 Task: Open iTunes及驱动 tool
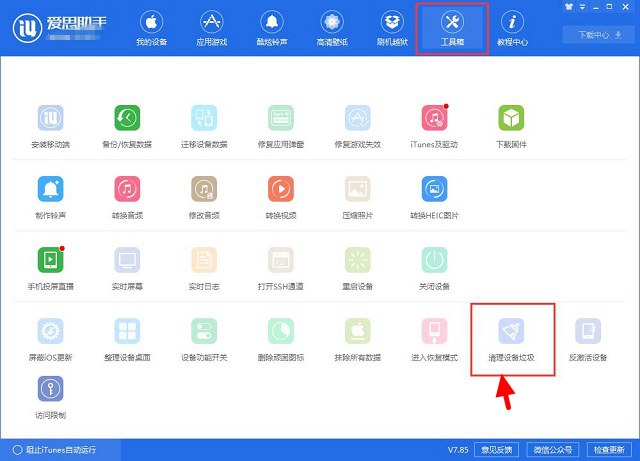tap(434, 118)
